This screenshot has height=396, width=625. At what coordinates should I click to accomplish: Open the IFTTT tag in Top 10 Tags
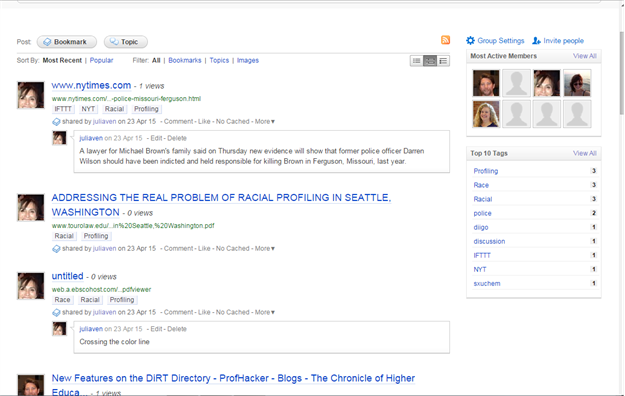482,255
